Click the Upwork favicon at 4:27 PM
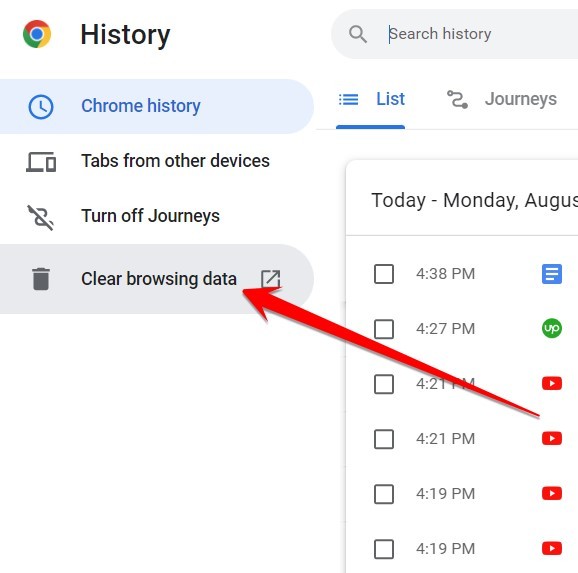The height and width of the screenshot is (573, 578). [552, 329]
